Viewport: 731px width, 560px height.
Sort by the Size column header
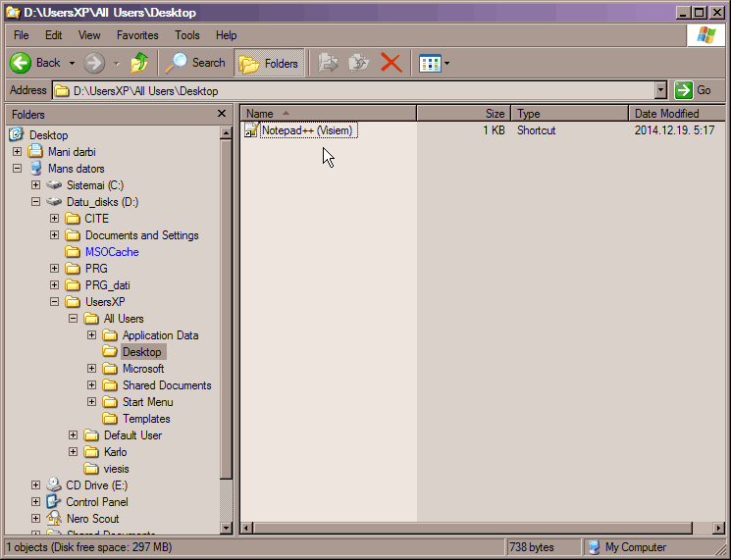464,113
